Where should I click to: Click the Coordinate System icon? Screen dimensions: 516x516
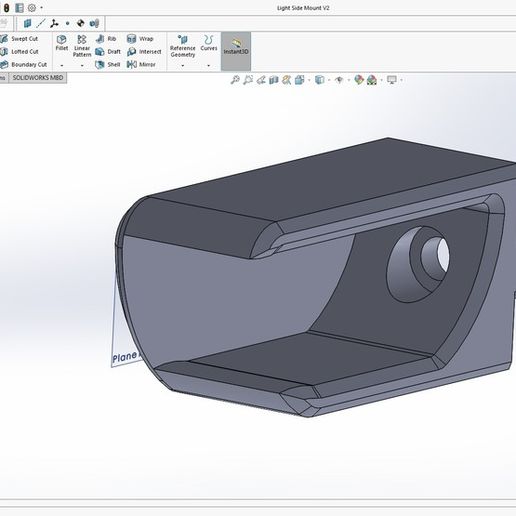[x=54, y=23]
